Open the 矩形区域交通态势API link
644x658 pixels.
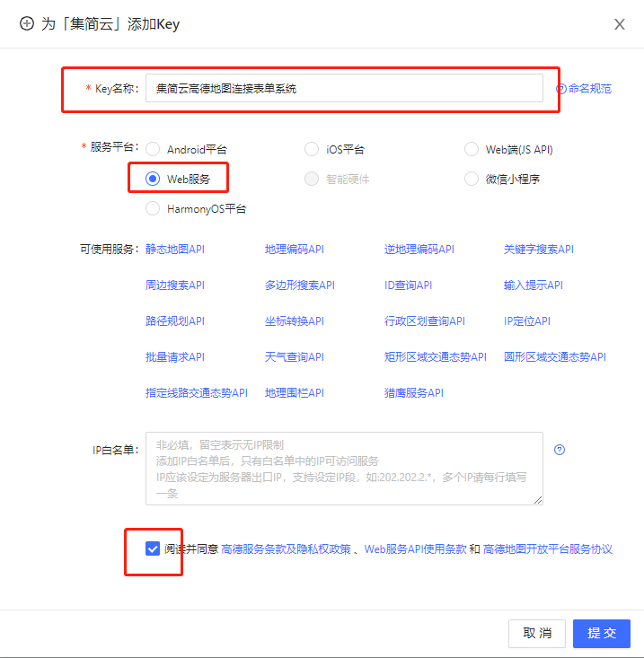436,357
